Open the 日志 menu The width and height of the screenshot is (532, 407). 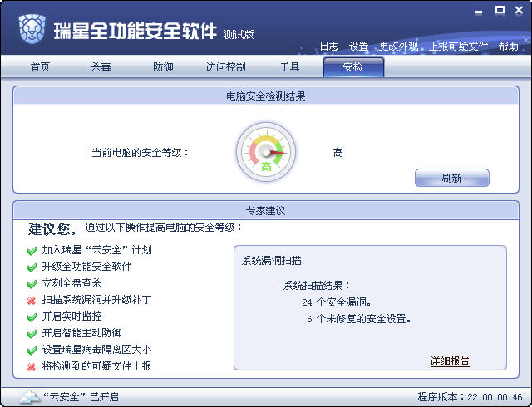click(x=329, y=47)
